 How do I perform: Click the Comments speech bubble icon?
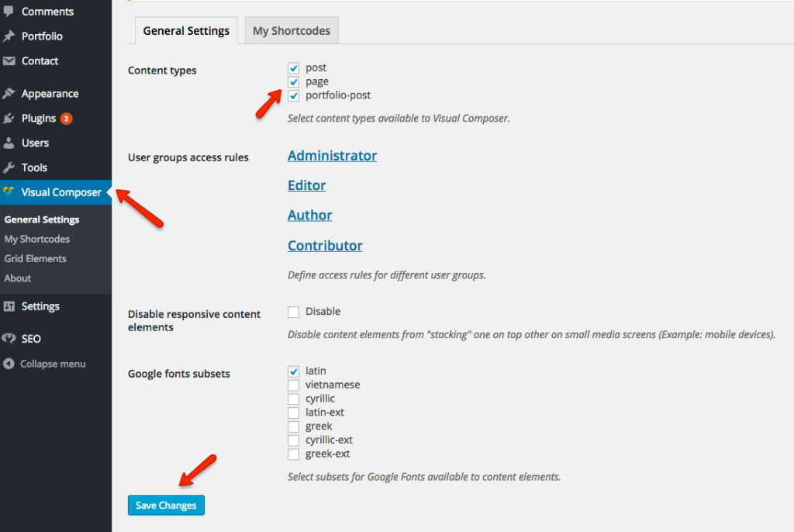(x=9, y=11)
